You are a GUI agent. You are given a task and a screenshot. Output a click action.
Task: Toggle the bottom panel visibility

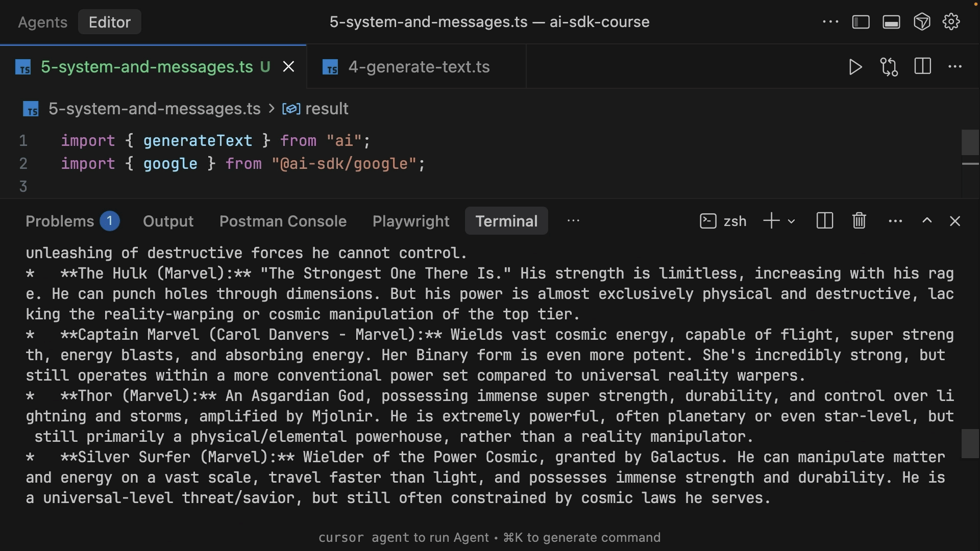point(891,22)
